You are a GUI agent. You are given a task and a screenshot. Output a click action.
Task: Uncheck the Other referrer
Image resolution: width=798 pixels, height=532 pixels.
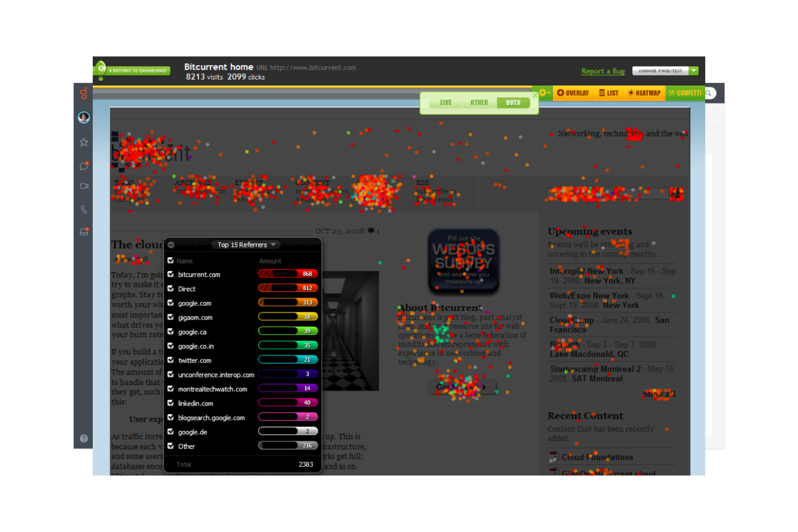pos(170,446)
